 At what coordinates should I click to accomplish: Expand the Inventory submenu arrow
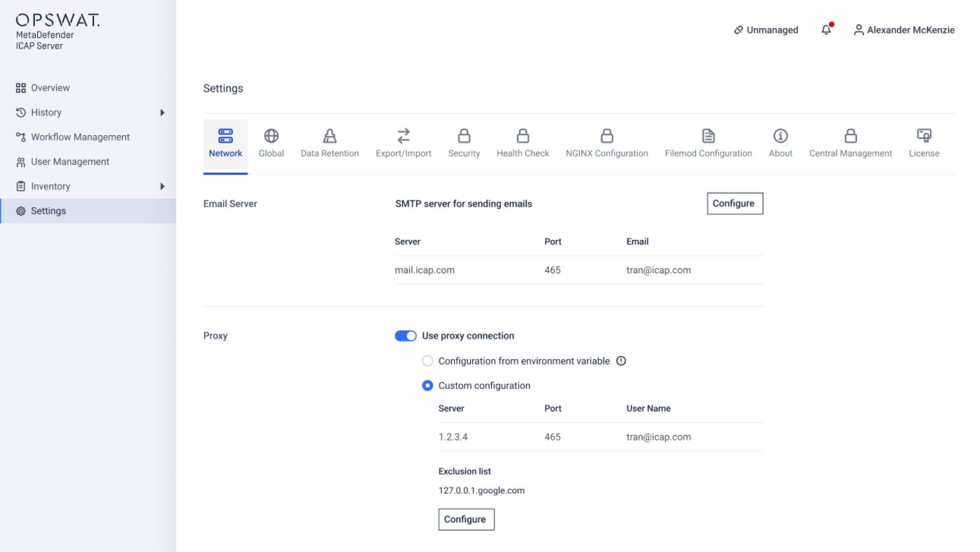[162, 186]
